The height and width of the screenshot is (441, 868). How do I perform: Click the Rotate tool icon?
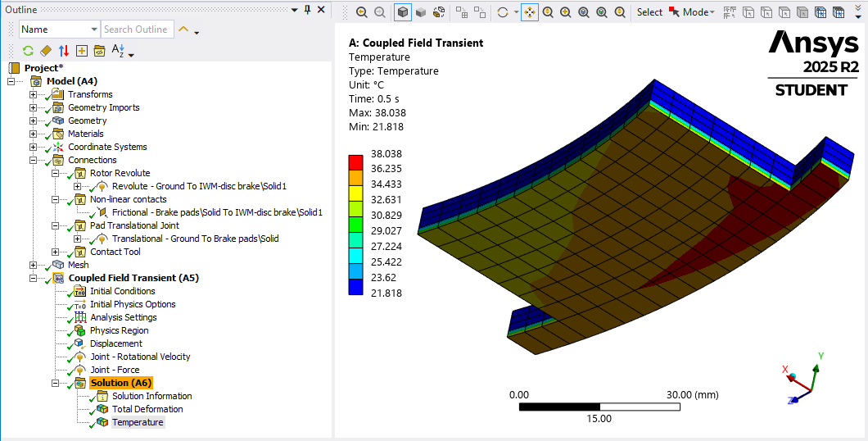(503, 12)
